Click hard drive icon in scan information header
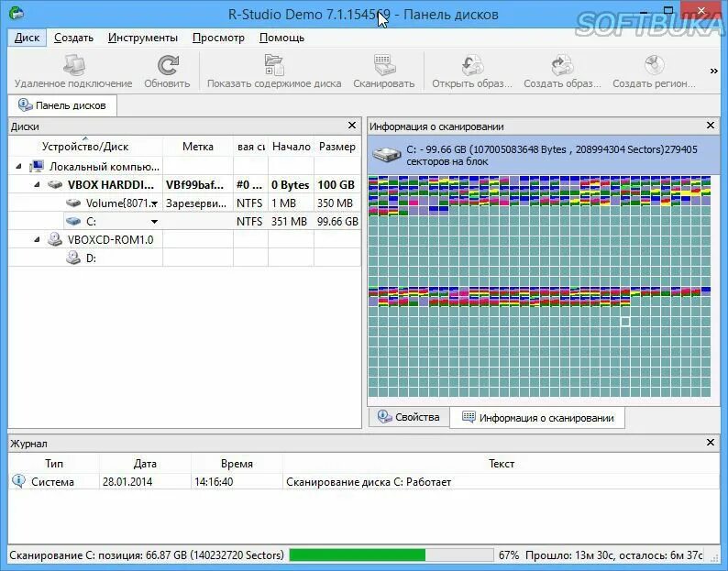728x571 pixels. (x=386, y=155)
